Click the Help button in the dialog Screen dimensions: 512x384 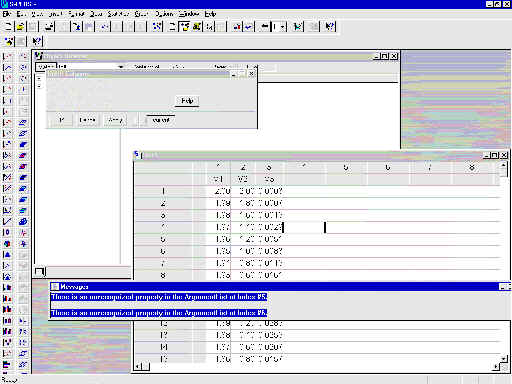(x=187, y=101)
